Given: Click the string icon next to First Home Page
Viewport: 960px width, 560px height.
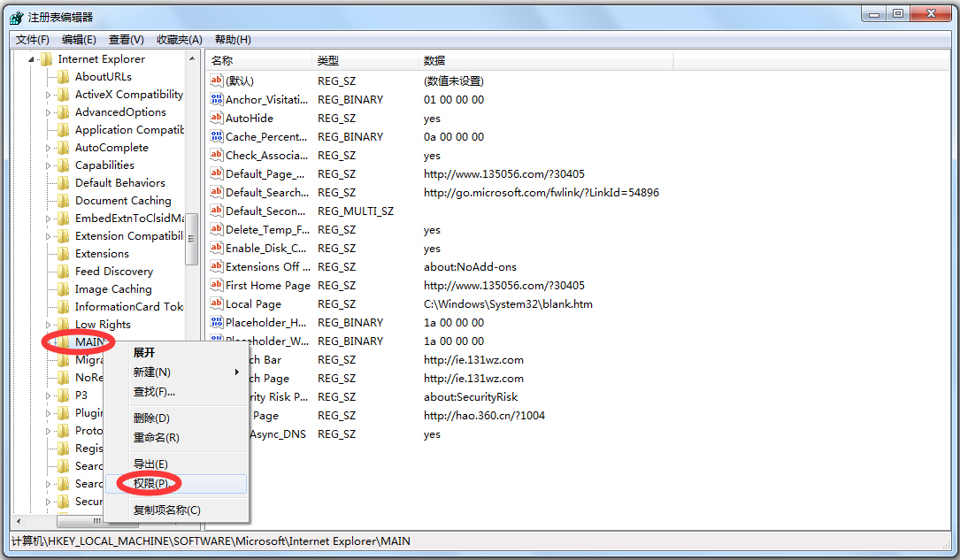Looking at the screenshot, I should (217, 285).
